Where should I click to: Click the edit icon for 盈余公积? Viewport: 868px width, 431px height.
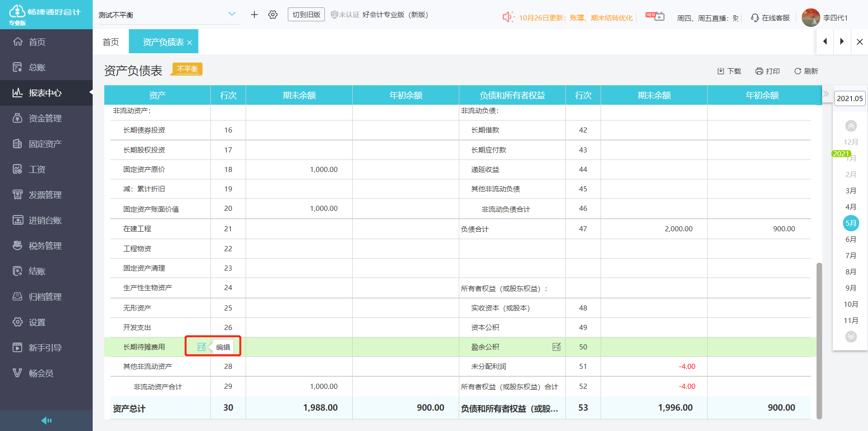(x=557, y=347)
